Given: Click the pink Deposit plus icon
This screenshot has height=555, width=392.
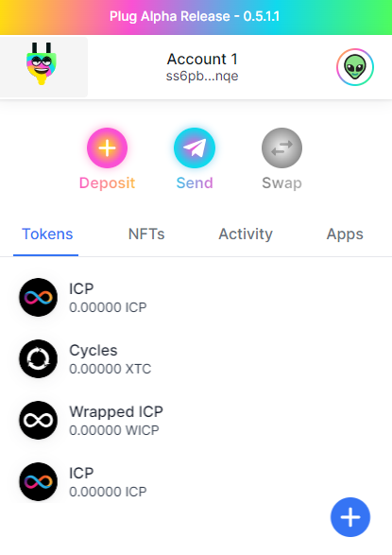Looking at the screenshot, I should 107,147.
